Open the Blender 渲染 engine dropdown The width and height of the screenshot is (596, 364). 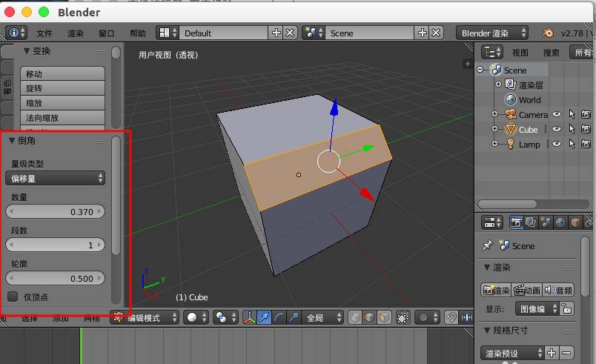pos(493,33)
